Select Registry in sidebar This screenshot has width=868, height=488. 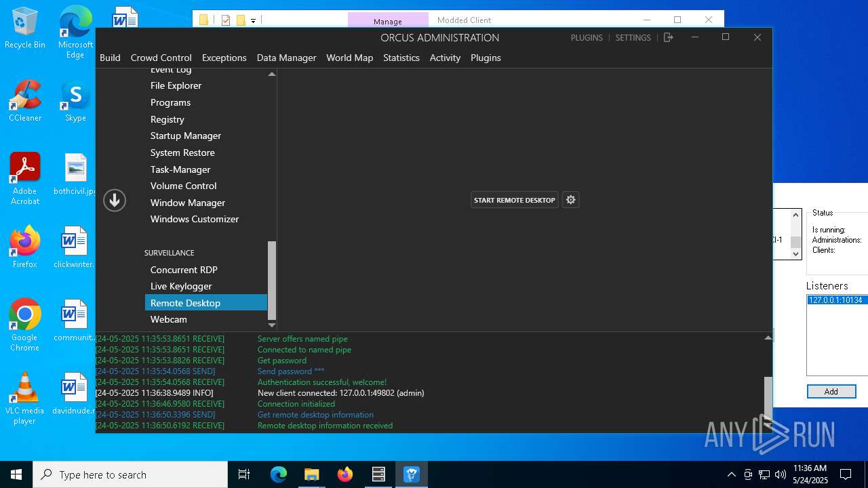(x=206, y=119)
